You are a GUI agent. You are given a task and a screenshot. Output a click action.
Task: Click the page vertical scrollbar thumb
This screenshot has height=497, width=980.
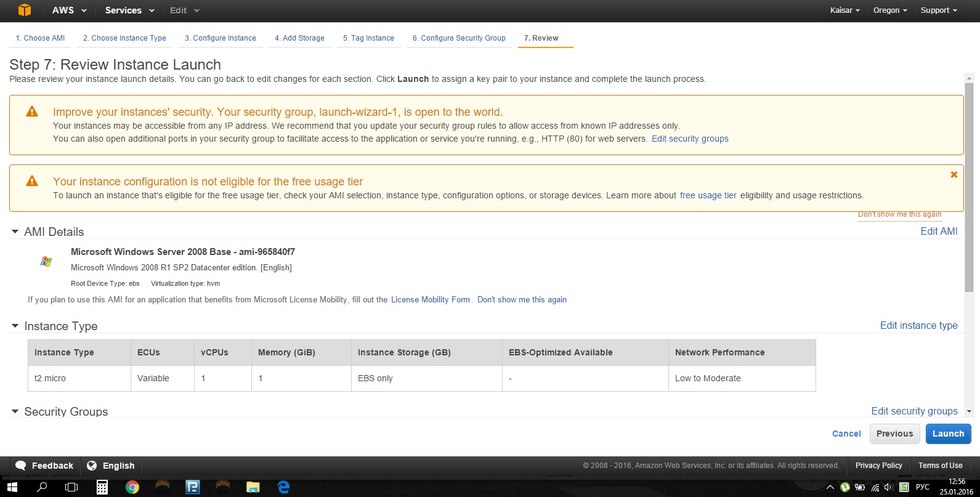coord(969,187)
